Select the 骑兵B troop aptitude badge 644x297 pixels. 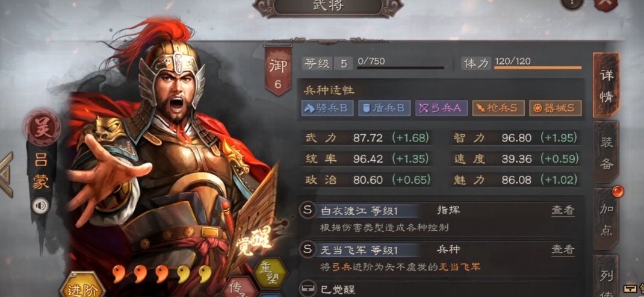point(327,108)
